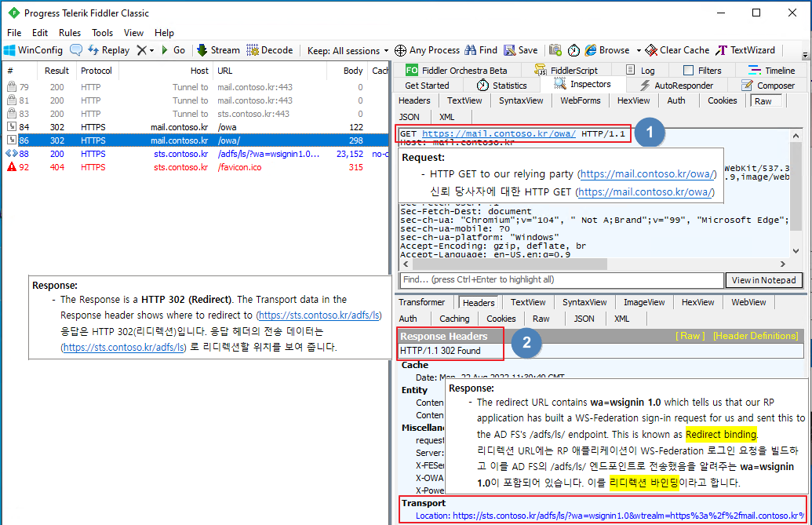Click the request pane up scroll arrow

796,136
